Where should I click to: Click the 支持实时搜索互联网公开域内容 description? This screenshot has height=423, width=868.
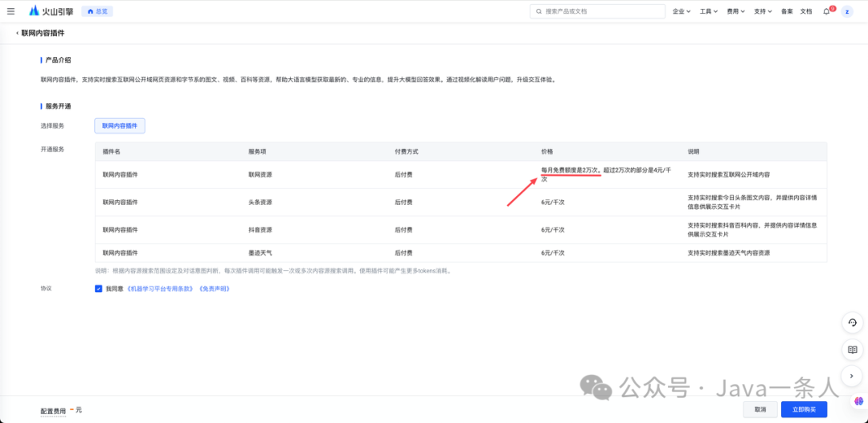728,175
